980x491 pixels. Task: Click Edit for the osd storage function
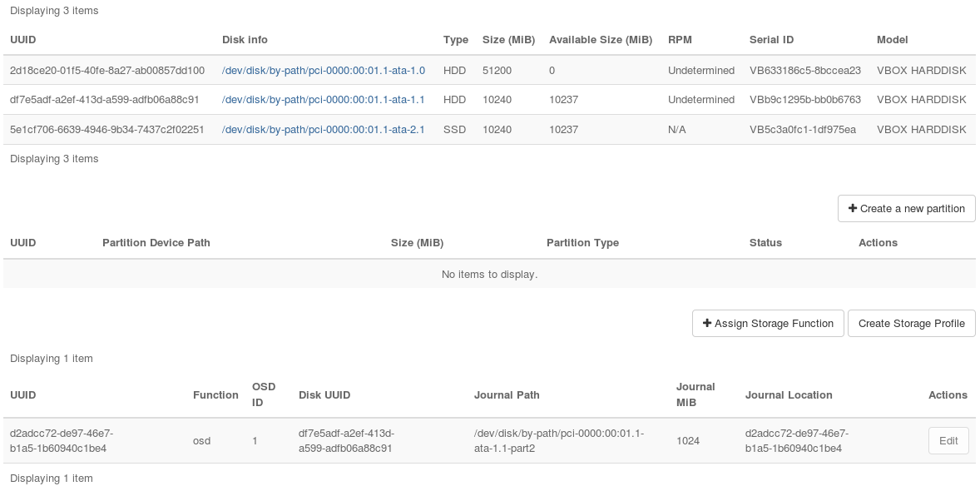click(948, 441)
